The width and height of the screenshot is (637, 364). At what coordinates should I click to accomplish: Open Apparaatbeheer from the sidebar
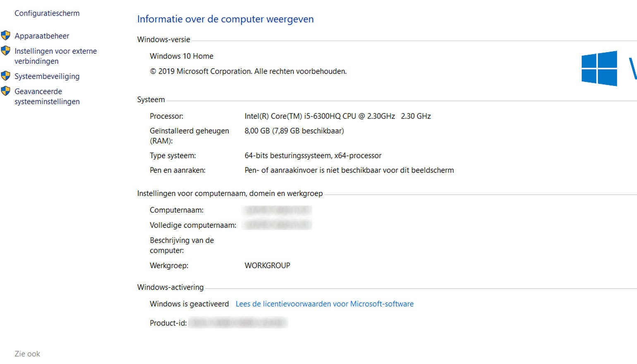coord(42,36)
